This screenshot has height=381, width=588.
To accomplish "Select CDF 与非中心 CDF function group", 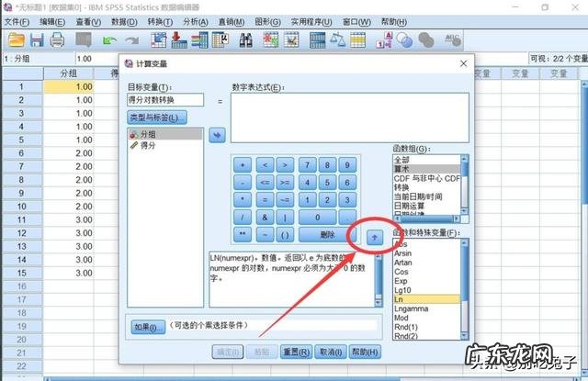I will [426, 178].
